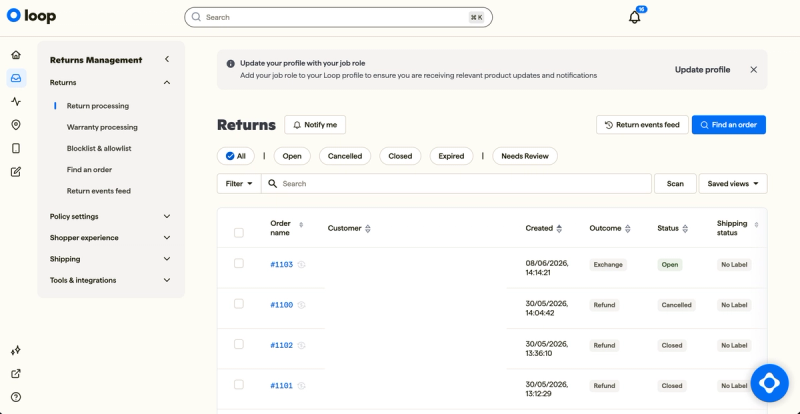Viewport: 800px width, 414px height.
Task: Click the Exchange outcome badge
Action: [608, 265]
